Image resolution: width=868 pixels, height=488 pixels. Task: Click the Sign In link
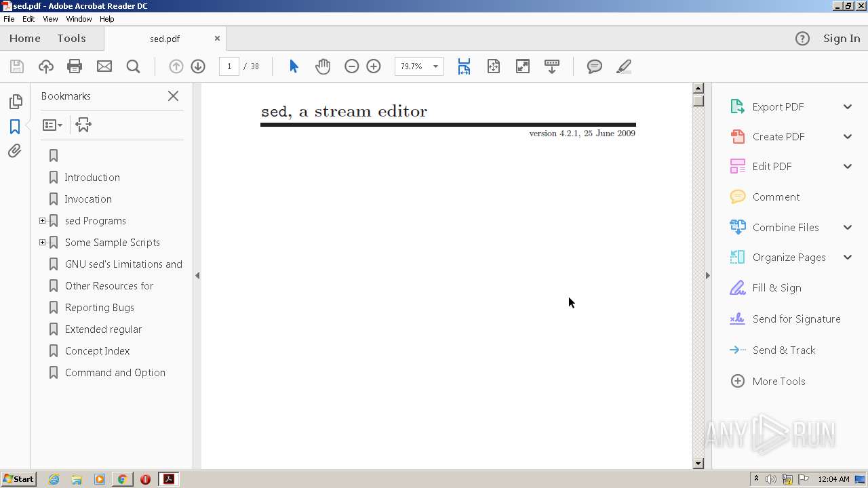click(x=842, y=39)
